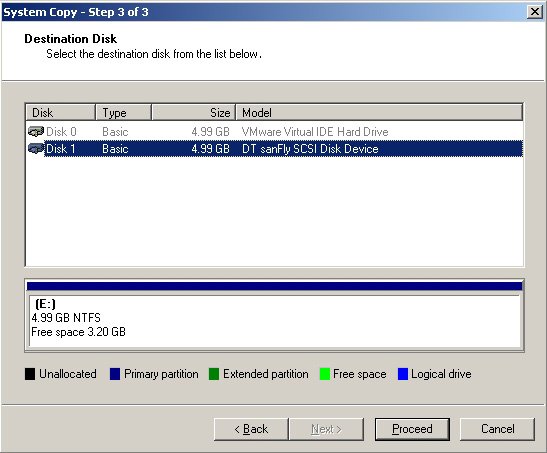Choose the DT sanFly SCSI Disk Device row
547x453 pixels.
[275, 149]
